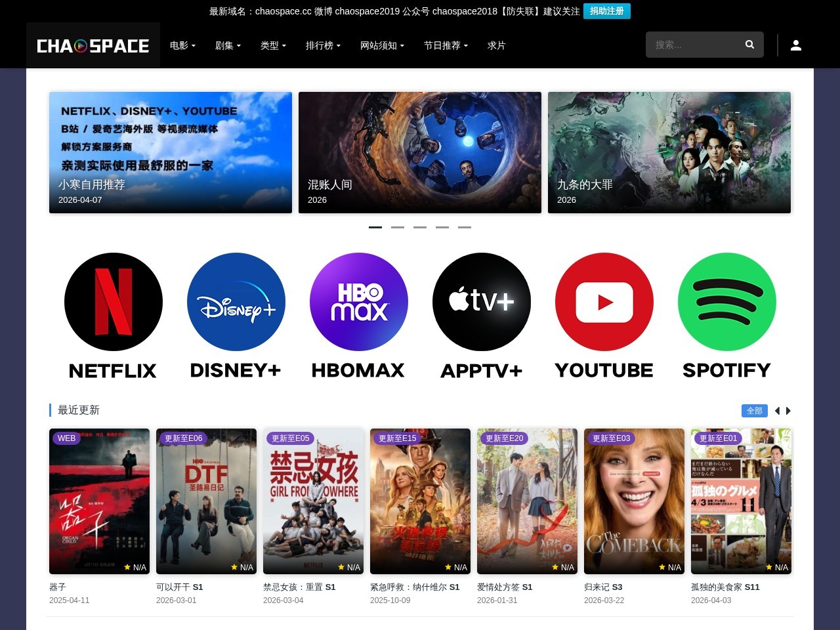
Task: Click the Apple TV+ icon
Action: [x=482, y=302]
